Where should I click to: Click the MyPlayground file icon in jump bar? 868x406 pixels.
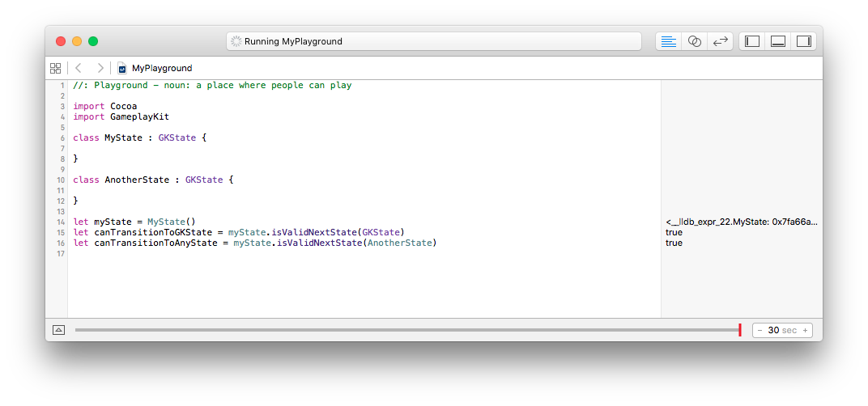pos(121,69)
